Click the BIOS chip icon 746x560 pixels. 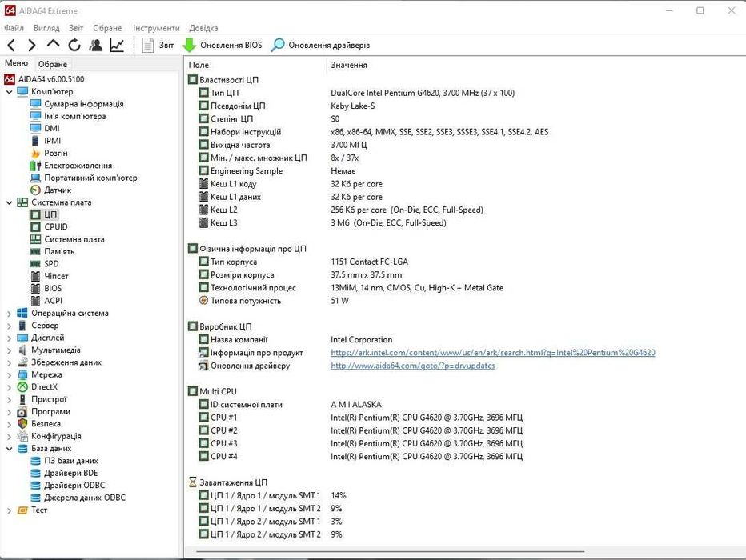tap(35, 289)
